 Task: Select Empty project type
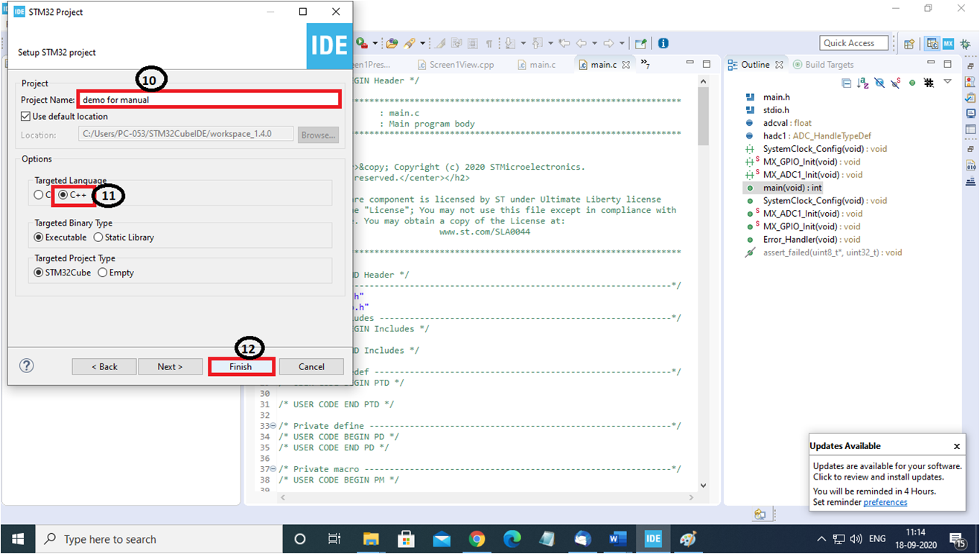(102, 273)
